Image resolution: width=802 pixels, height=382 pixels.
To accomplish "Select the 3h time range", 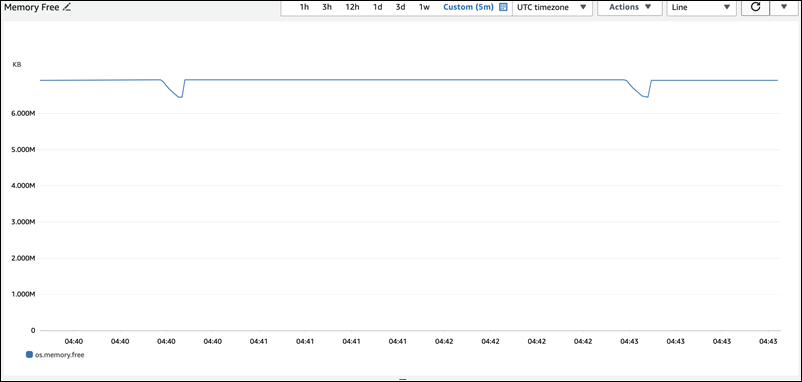I will point(327,7).
